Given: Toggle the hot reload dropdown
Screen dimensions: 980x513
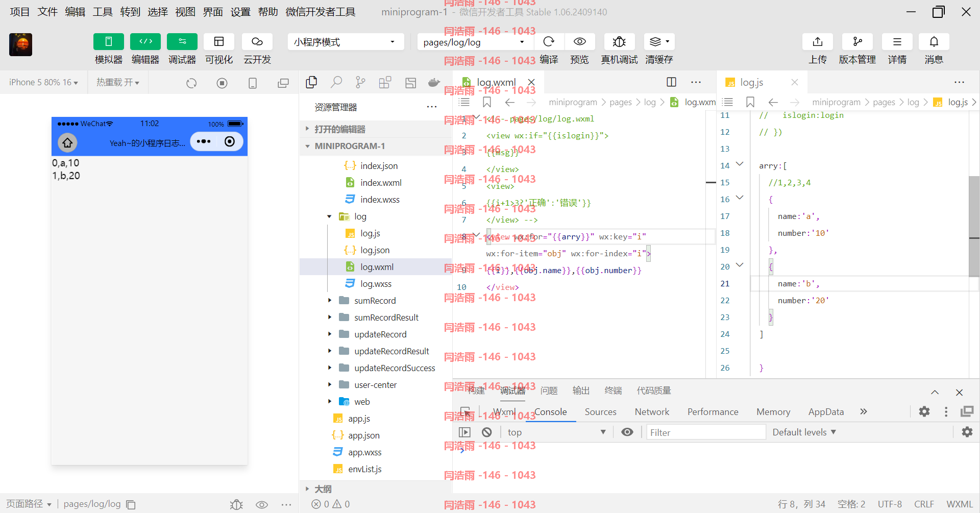Looking at the screenshot, I should [118, 82].
